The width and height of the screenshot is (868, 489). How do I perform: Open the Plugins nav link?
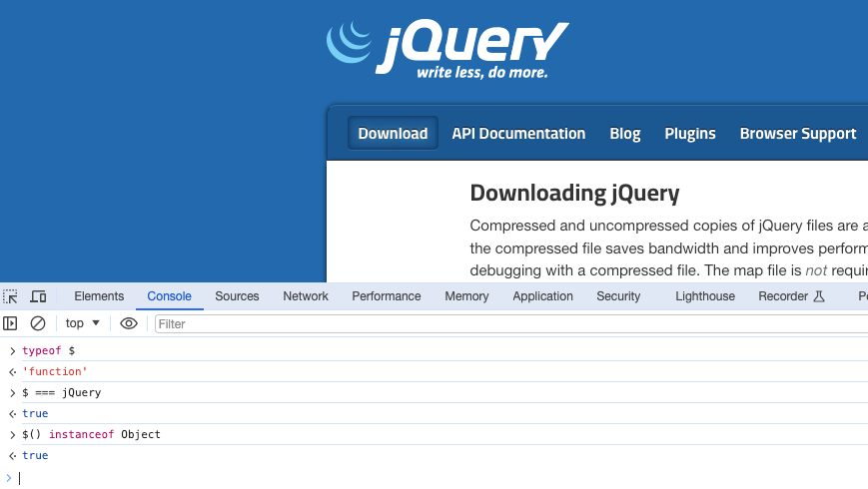tap(690, 134)
